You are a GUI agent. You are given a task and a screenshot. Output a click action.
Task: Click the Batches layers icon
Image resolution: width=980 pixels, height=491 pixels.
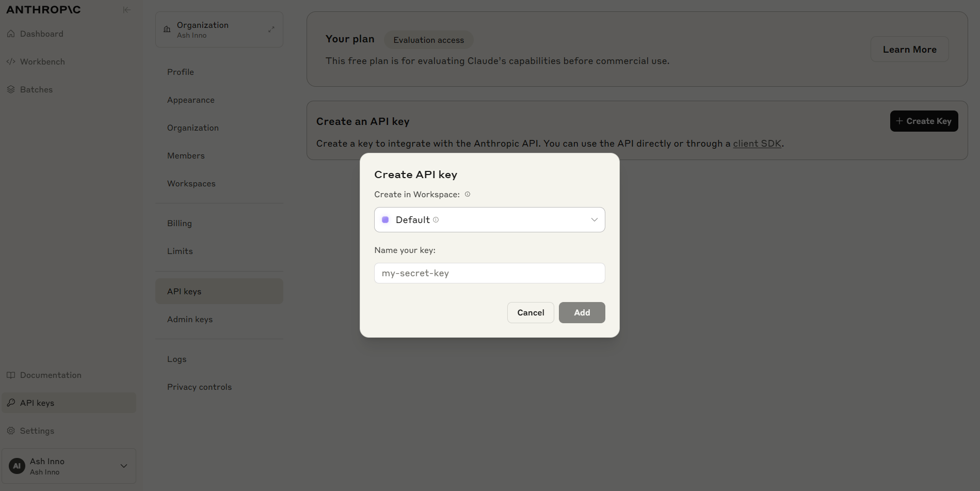coord(11,89)
